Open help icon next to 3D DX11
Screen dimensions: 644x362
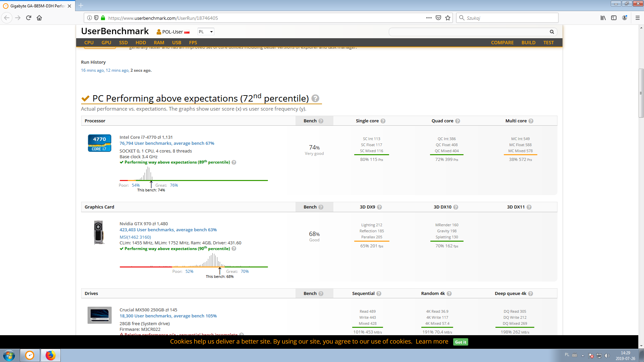(529, 207)
